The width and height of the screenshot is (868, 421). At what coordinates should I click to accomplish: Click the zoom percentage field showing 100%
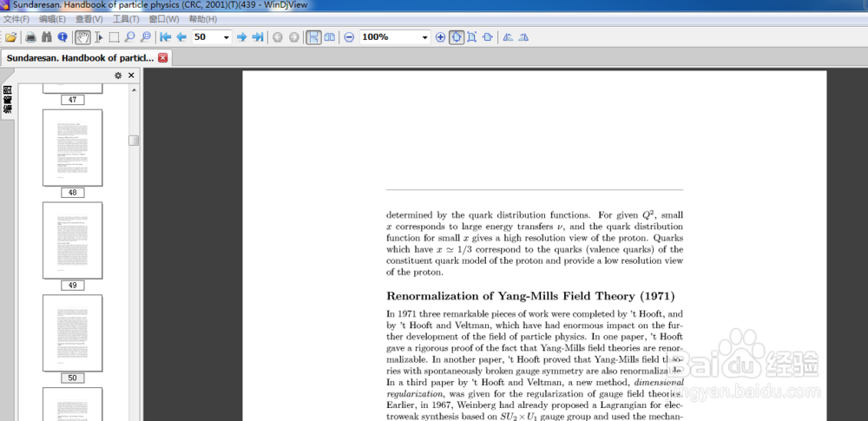click(x=390, y=37)
